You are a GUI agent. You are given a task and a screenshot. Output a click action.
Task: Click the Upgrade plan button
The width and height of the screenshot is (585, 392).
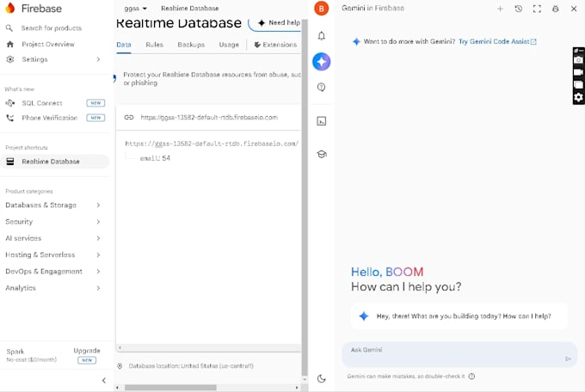[87, 351]
